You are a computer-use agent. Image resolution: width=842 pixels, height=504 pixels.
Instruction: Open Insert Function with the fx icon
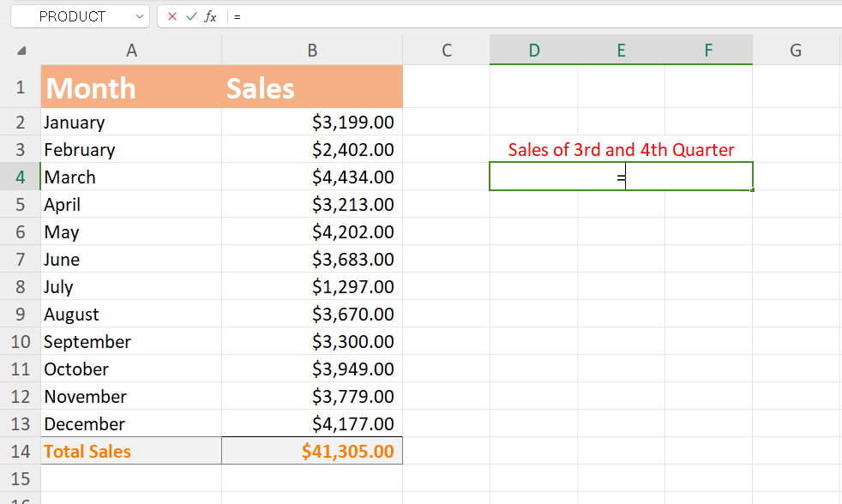tap(209, 15)
